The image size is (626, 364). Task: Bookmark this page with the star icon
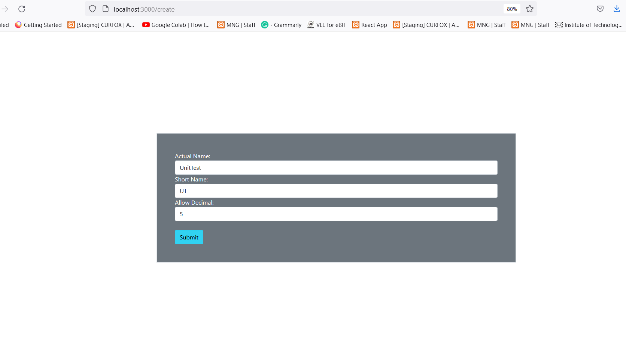pyautogui.click(x=530, y=9)
